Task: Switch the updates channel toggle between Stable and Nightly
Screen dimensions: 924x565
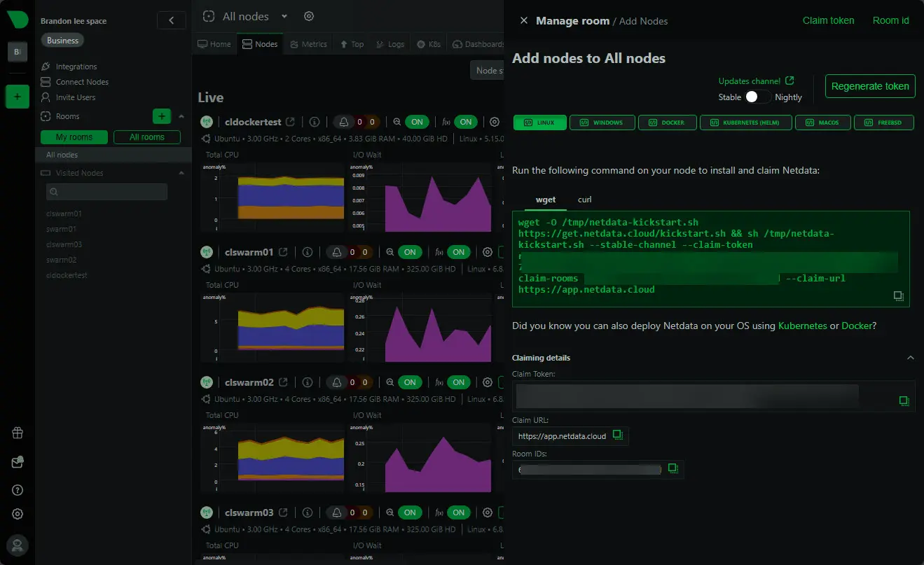Action: click(758, 97)
